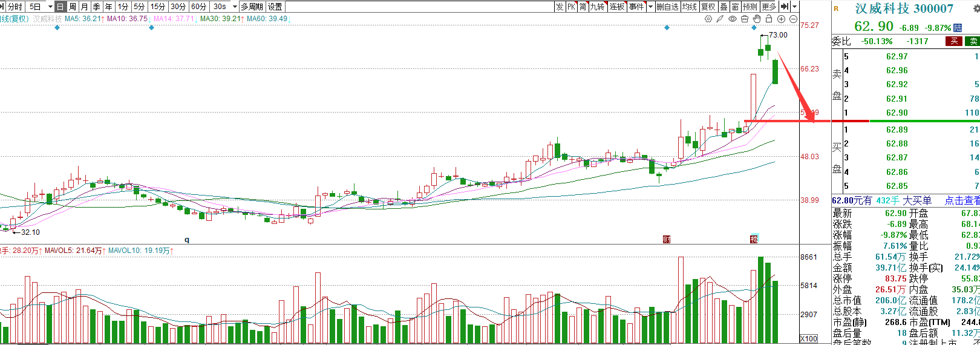Toggle 均线 moving averages display
Viewport: 980px width, 345px height.
tap(690, 7)
